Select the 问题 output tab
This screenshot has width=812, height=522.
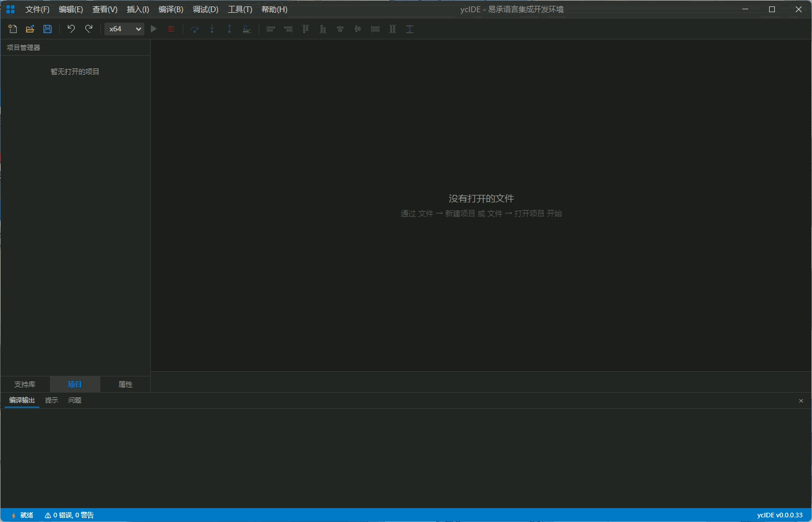click(75, 400)
